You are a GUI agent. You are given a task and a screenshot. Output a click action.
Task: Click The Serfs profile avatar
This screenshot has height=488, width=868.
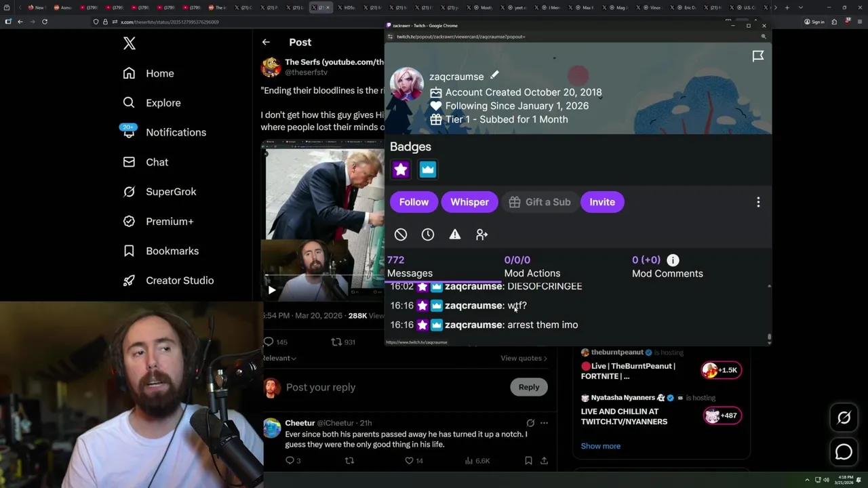point(271,66)
